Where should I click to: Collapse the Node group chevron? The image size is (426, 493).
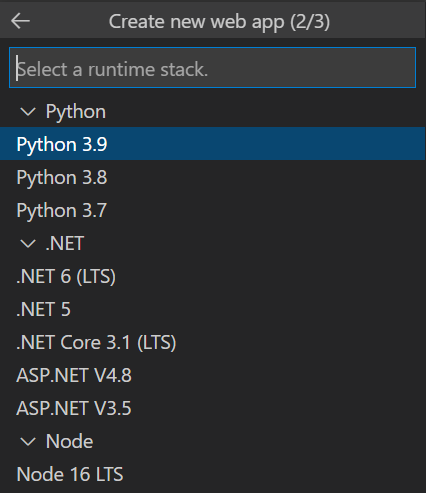pos(28,442)
